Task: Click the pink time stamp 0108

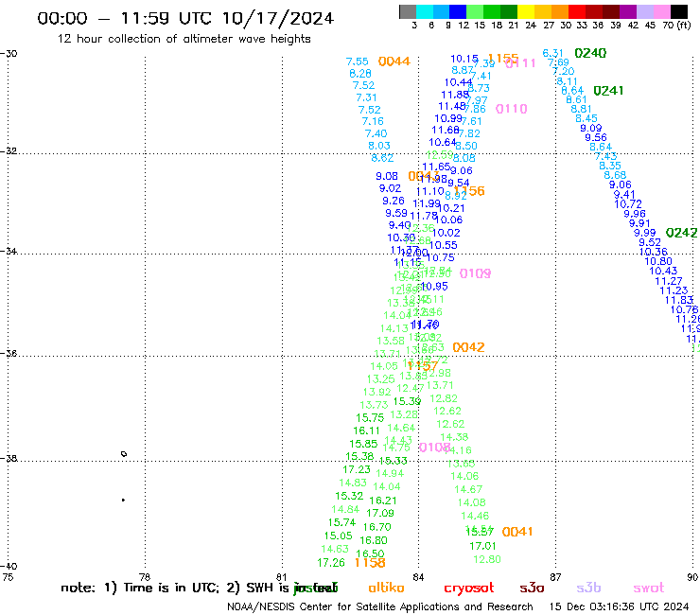Action: tap(435, 448)
